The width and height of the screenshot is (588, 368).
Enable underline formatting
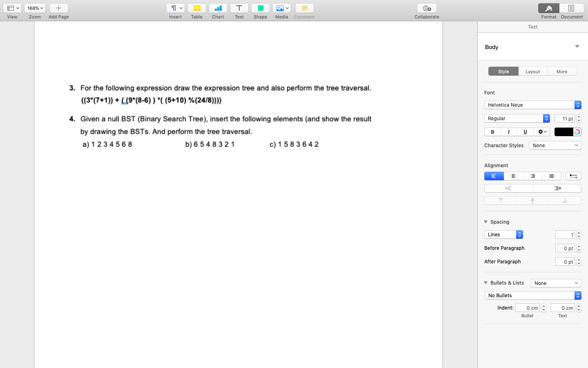[525, 132]
